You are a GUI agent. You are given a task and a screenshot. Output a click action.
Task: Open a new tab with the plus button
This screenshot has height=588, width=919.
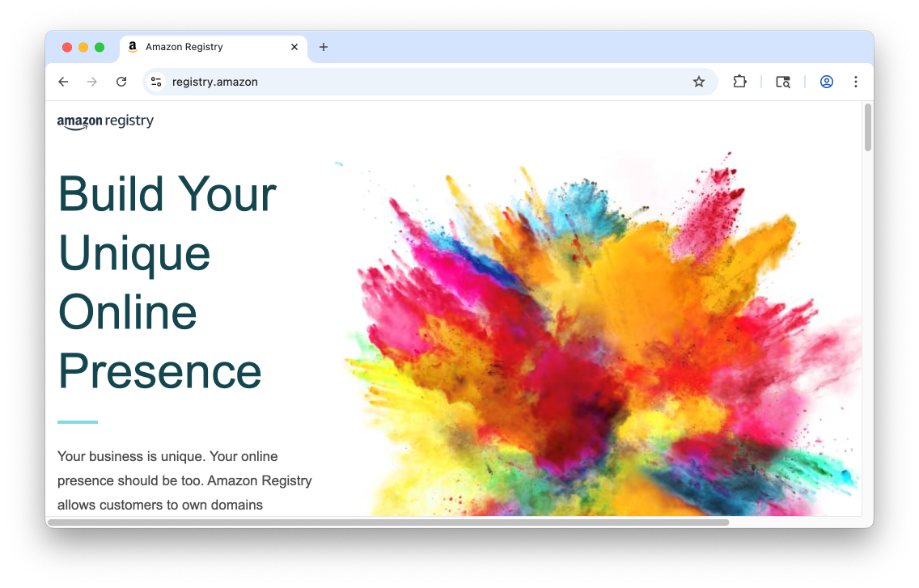(x=324, y=47)
